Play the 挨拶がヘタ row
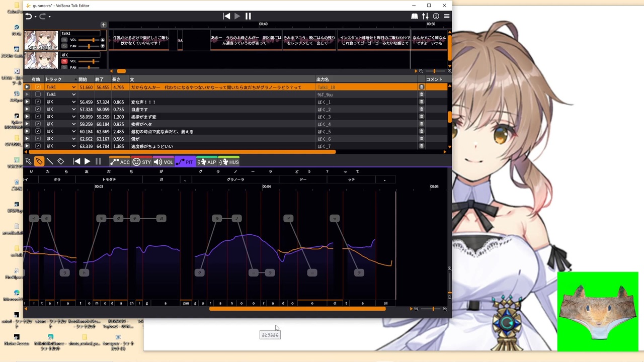 point(27,124)
